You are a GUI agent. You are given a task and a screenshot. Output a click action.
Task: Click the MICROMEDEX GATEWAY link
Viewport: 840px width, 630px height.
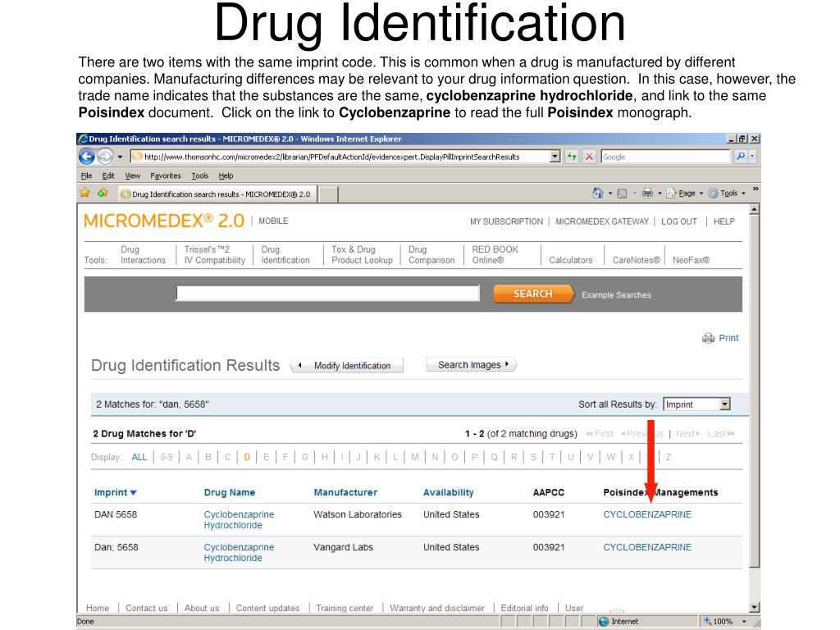click(x=602, y=221)
